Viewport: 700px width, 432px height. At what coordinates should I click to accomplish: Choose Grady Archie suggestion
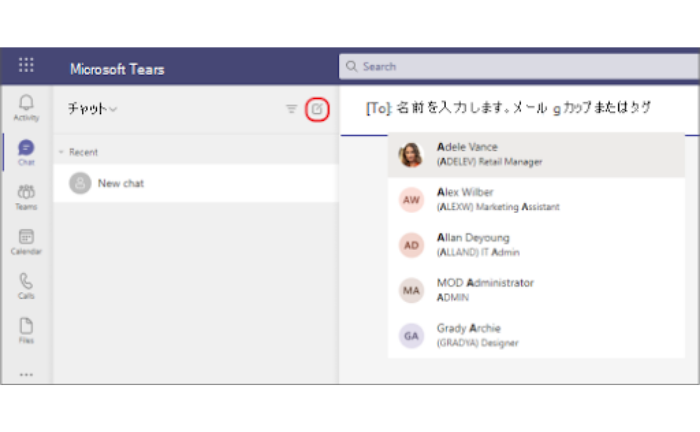536,336
